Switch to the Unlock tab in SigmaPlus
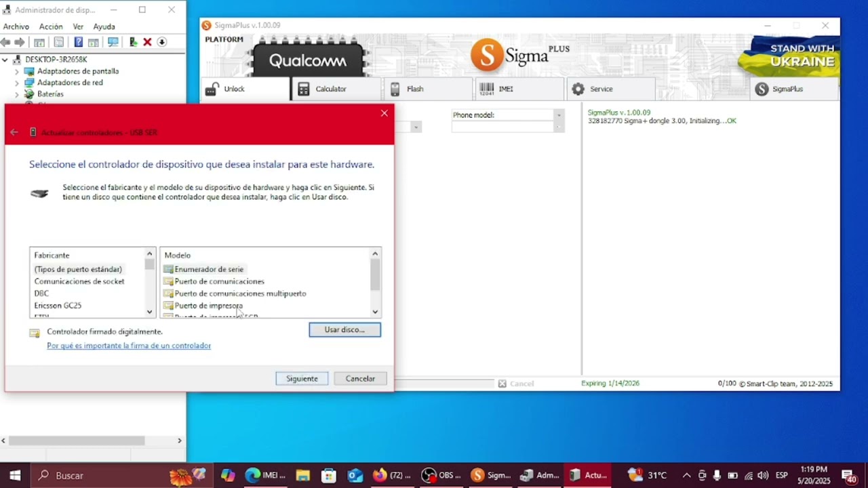Image resolution: width=868 pixels, height=488 pixels. pos(245,89)
